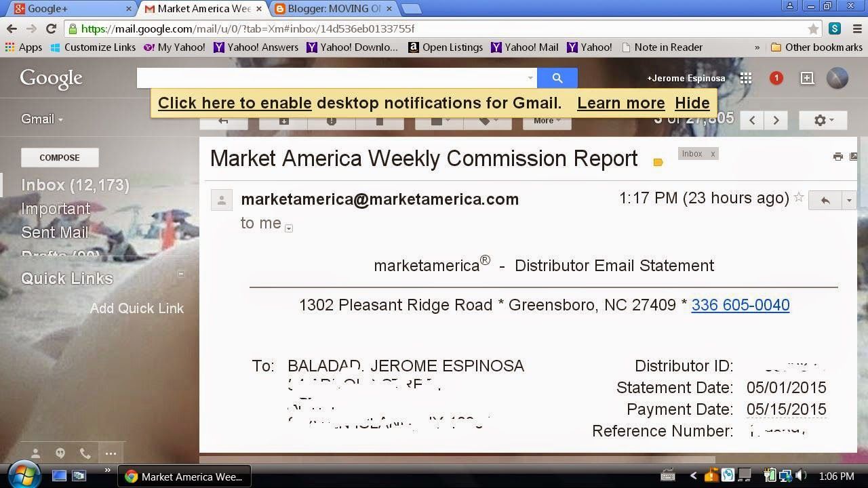
Task: Open the red notifications badge
Action: click(x=776, y=78)
